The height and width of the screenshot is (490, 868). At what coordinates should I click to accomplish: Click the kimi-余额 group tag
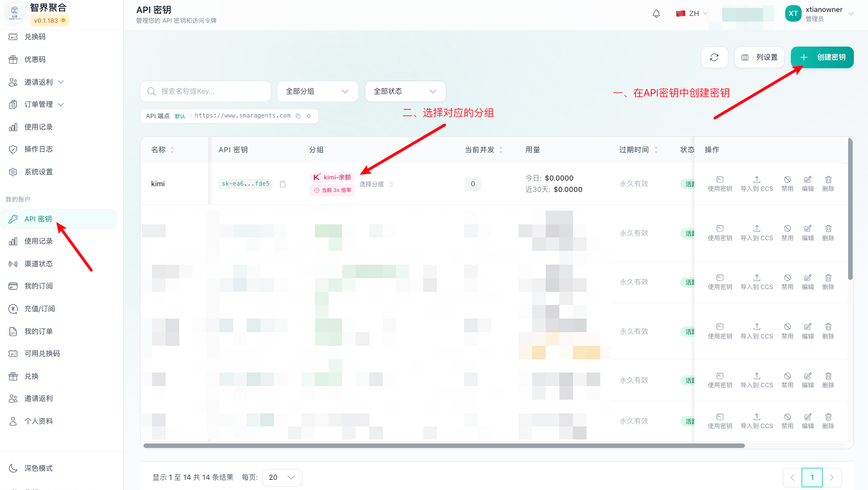332,177
